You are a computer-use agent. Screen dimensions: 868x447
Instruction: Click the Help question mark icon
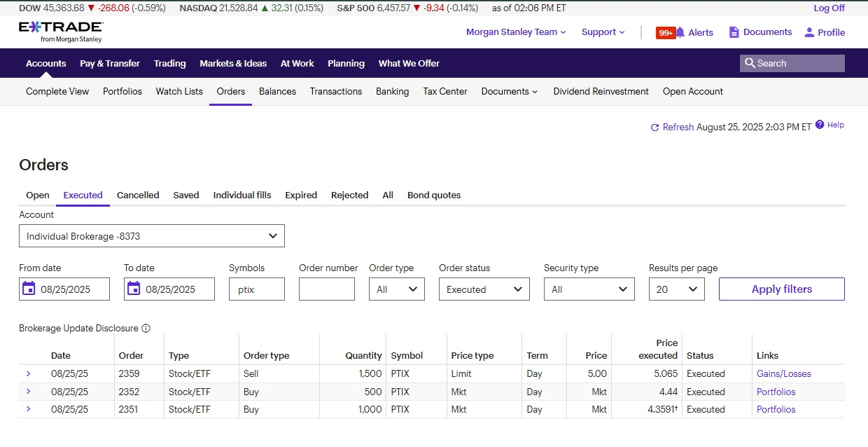pos(820,125)
